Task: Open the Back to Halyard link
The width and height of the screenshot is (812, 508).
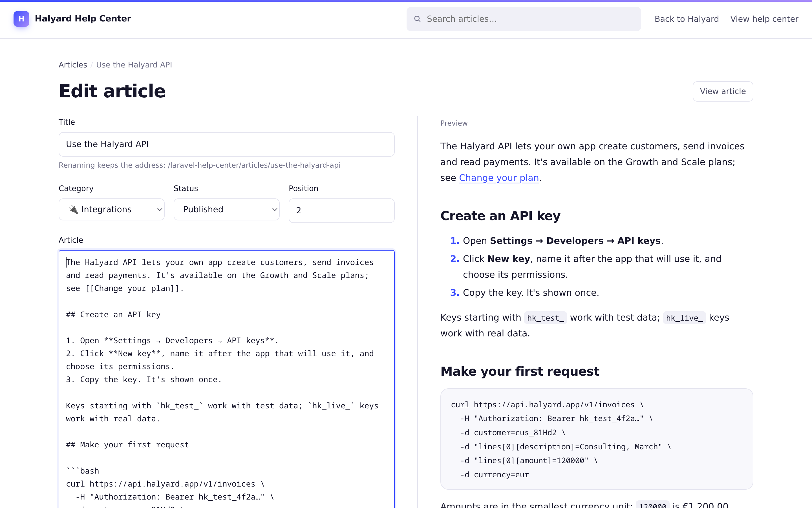Action: click(x=687, y=19)
